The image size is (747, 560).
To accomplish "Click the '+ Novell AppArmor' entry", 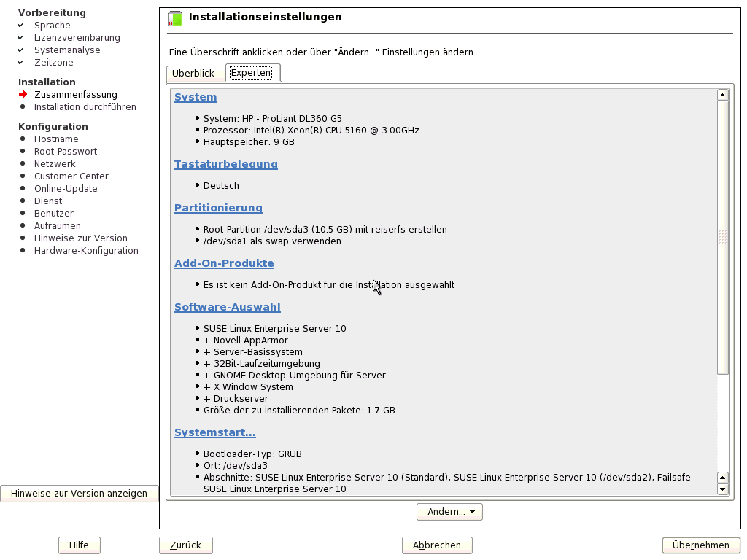I will coord(246,341).
